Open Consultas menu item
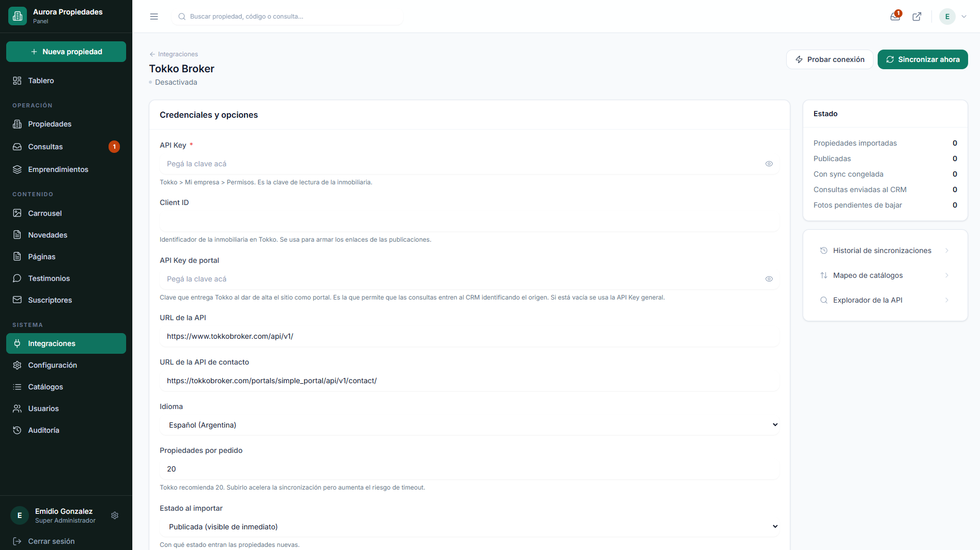The width and height of the screenshot is (980, 550). [x=66, y=147]
